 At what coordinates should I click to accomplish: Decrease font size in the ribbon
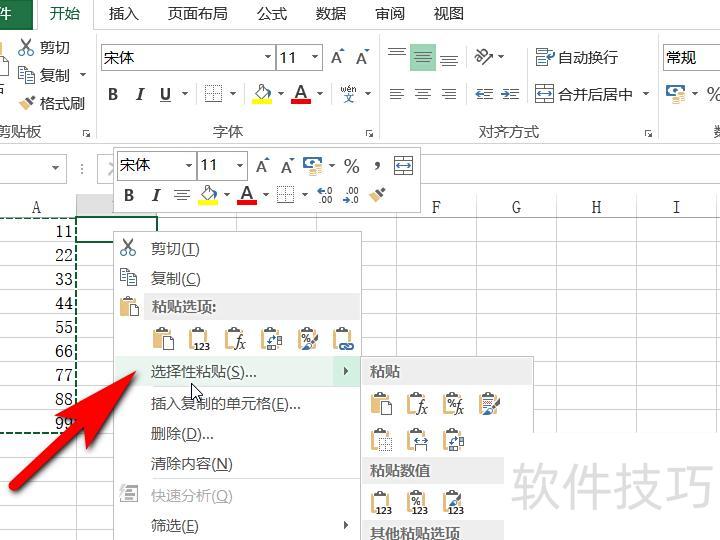point(362,57)
